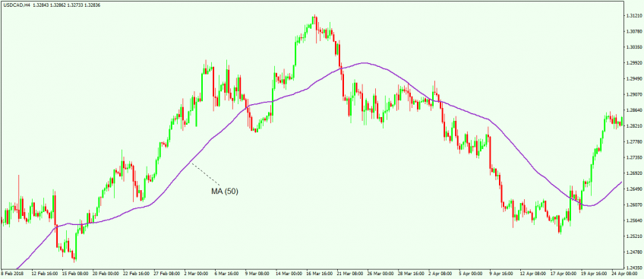This screenshot has width=644, height=279.
Task: Click the 1.30350 price axis label
Action: click(635, 47)
